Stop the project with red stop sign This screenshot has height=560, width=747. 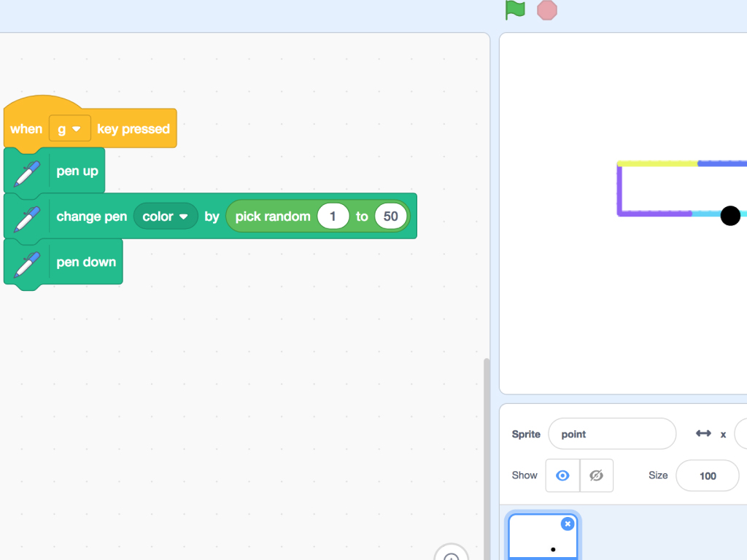547,10
